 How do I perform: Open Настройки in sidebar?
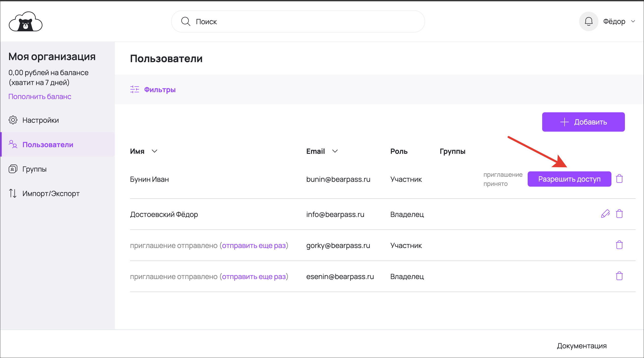[x=40, y=120]
